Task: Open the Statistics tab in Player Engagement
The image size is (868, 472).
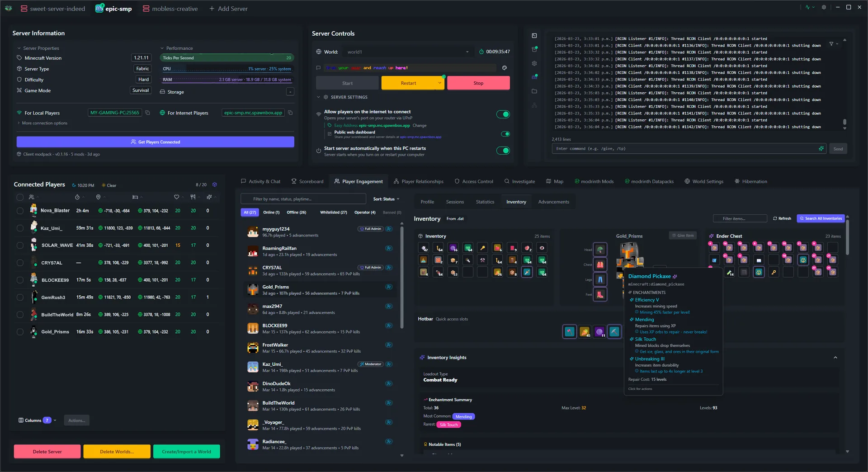Action: tap(485, 202)
